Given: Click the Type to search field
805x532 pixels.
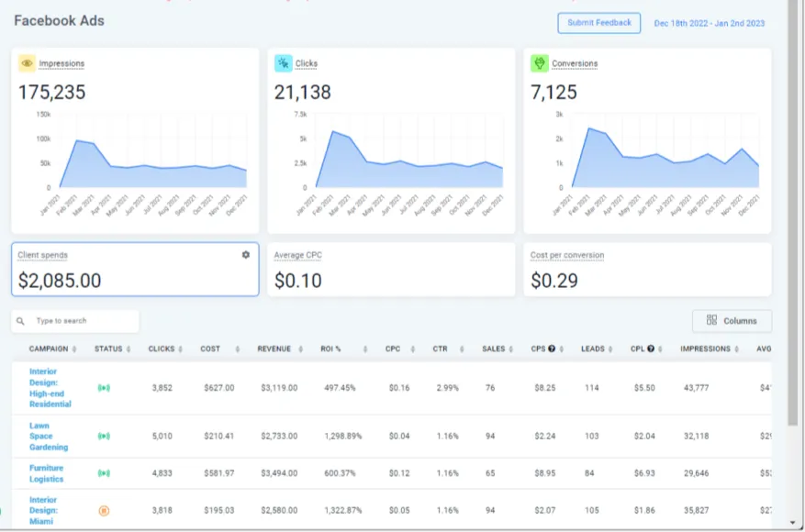Looking at the screenshot, I should pyautogui.click(x=75, y=321).
